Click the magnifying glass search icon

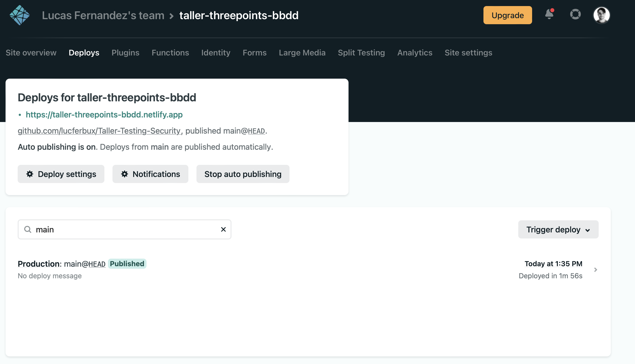pos(27,229)
